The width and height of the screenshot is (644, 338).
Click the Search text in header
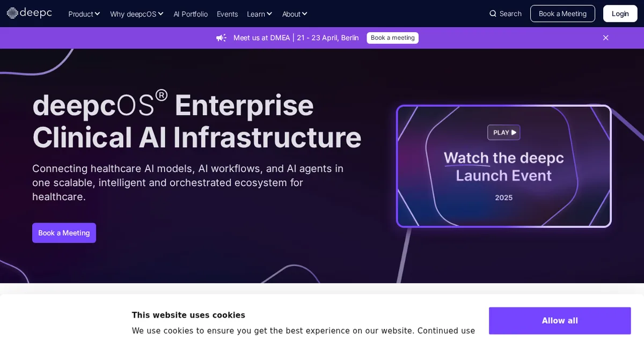point(510,14)
